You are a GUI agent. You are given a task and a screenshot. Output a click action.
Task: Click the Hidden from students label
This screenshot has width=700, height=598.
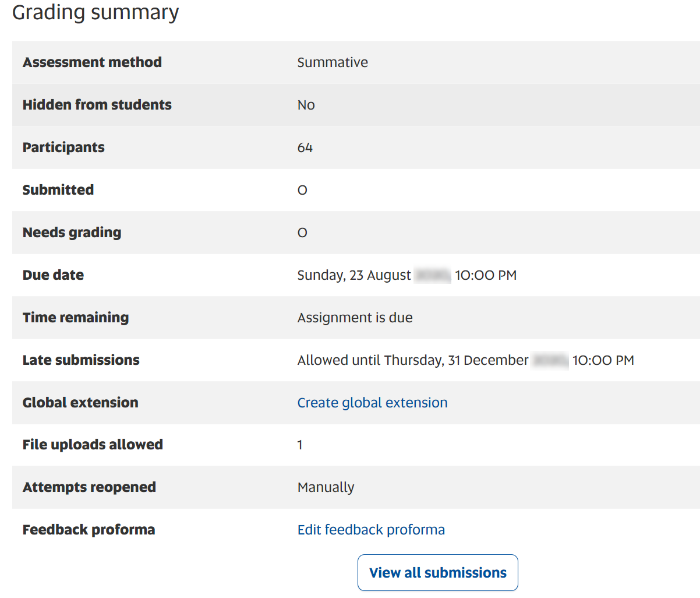(97, 104)
